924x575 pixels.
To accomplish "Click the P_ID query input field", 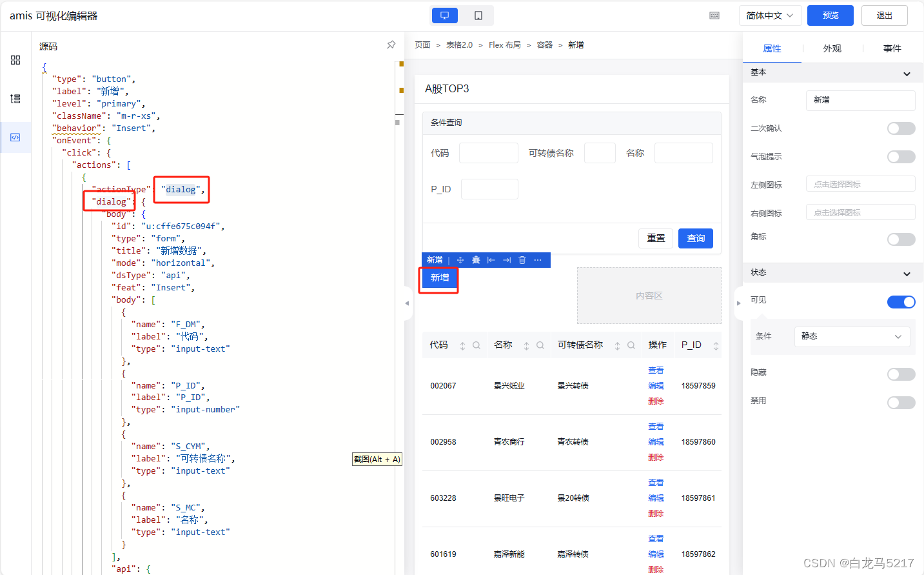I will 489,189.
